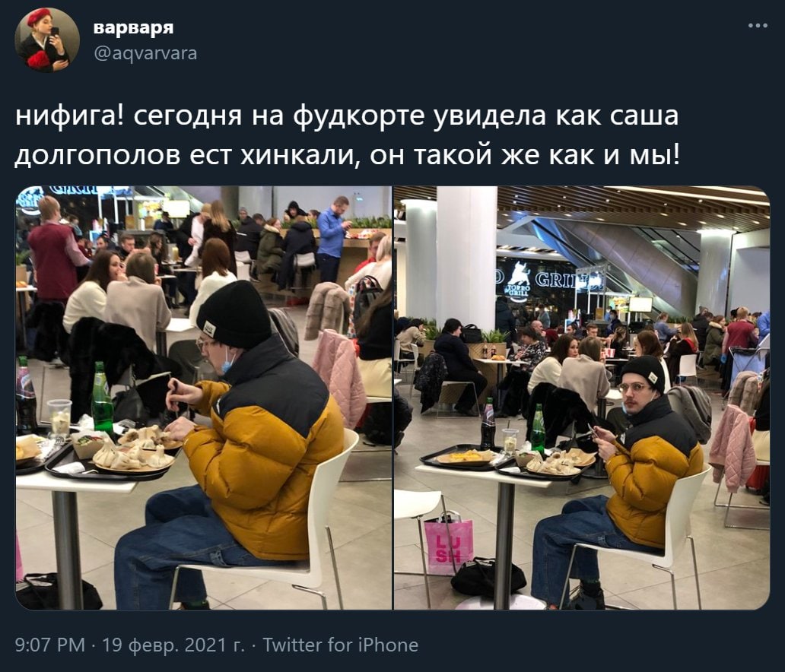
Task: Click the варваря profile avatar
Action: (47, 40)
